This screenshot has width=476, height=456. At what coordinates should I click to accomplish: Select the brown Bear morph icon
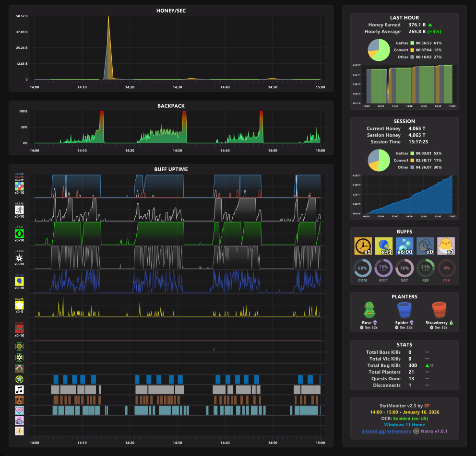tap(19, 400)
